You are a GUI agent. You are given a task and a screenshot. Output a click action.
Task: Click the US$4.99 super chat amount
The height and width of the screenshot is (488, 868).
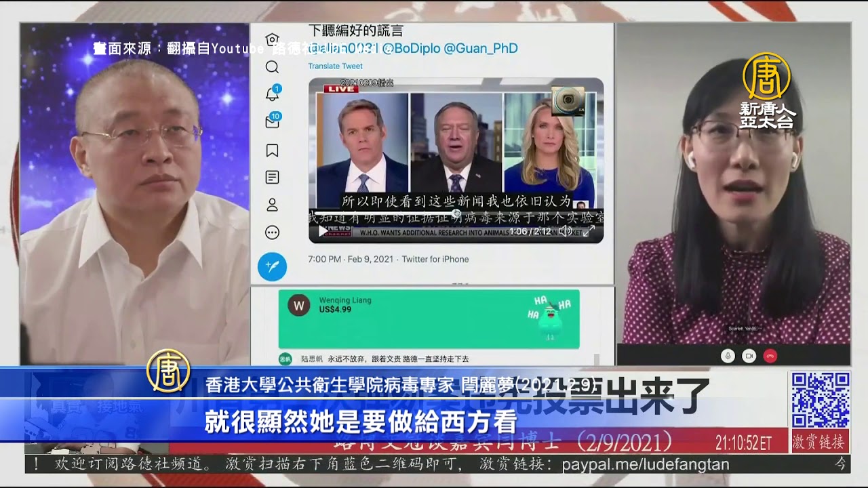(x=335, y=310)
